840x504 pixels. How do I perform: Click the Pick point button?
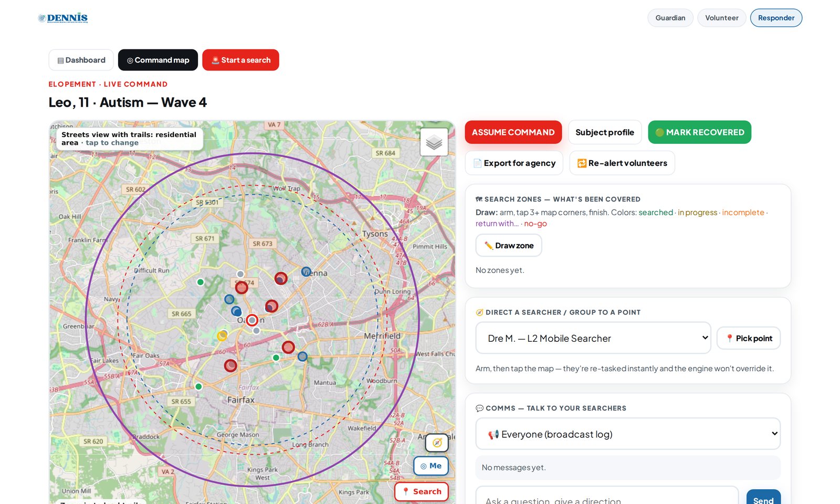click(x=749, y=338)
